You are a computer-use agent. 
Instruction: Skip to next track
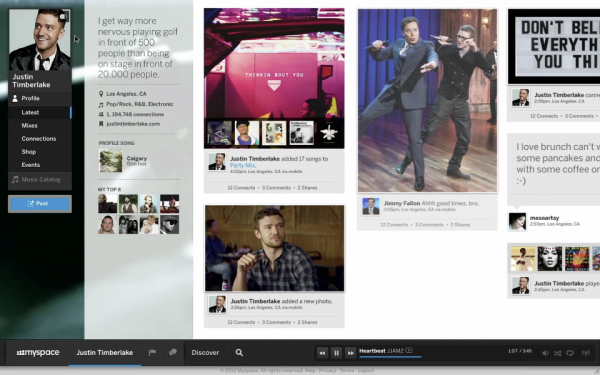[350, 353]
